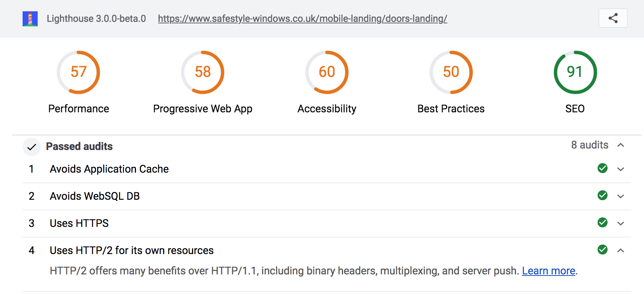
Task: Click the Accessibility category label
Action: coord(327,109)
